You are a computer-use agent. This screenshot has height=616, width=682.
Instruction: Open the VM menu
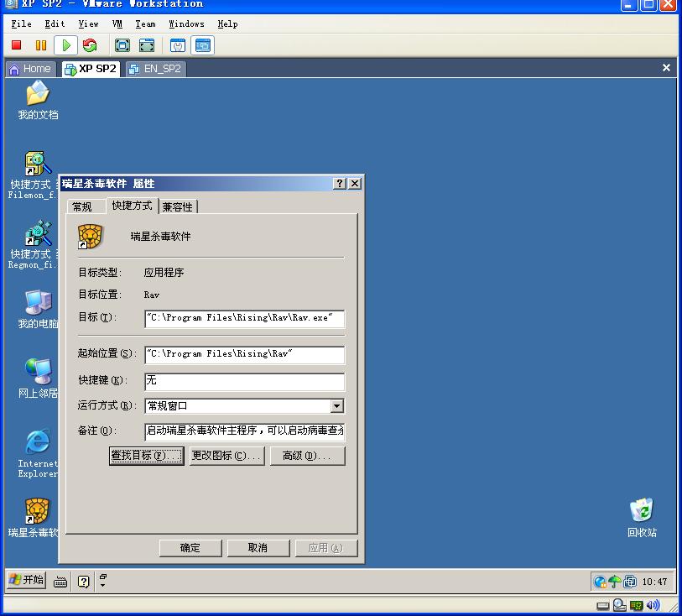tap(117, 24)
